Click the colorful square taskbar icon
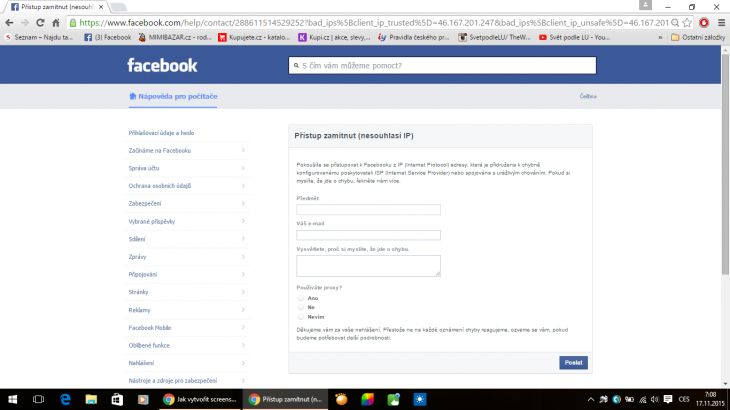This screenshot has height=410, width=730. pos(367,399)
